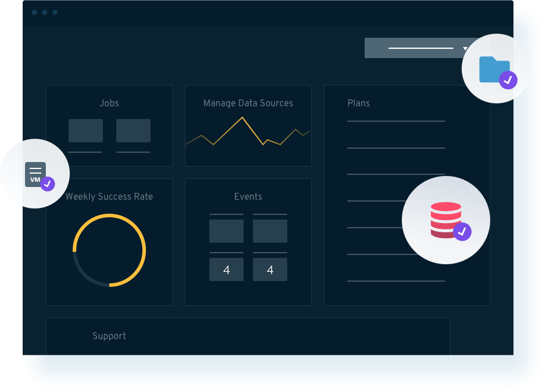Select the Weekly Success Rate heading
The height and width of the screenshot is (392, 546).
click(x=109, y=196)
